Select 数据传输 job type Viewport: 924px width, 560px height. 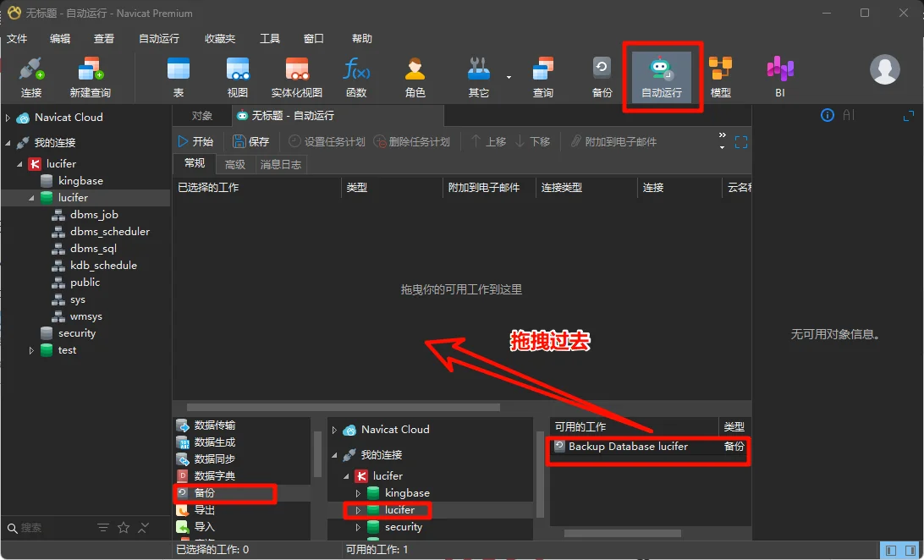tap(243, 425)
